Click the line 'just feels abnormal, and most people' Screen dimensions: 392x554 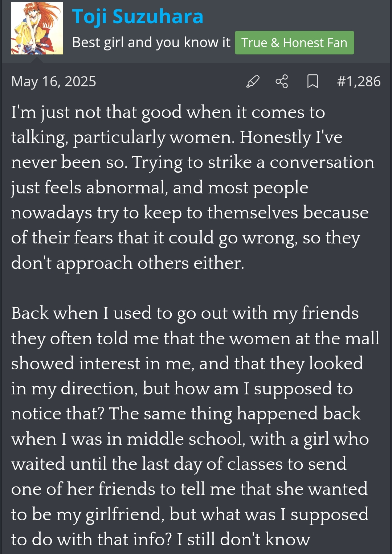[160, 188]
